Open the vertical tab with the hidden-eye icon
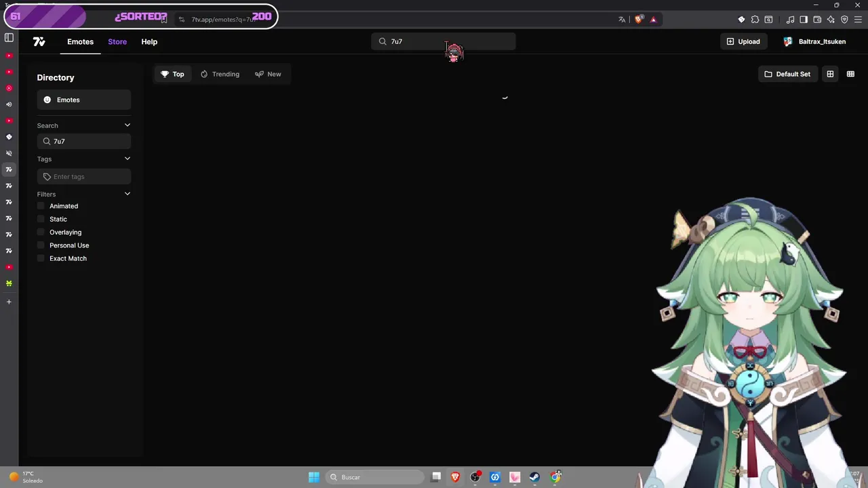Viewport: 868px width, 488px height. [9, 153]
